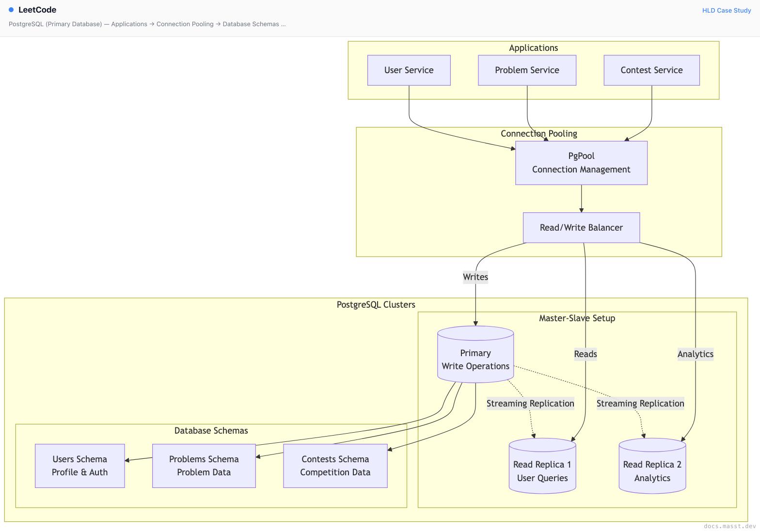Select the User Service node

coord(409,70)
